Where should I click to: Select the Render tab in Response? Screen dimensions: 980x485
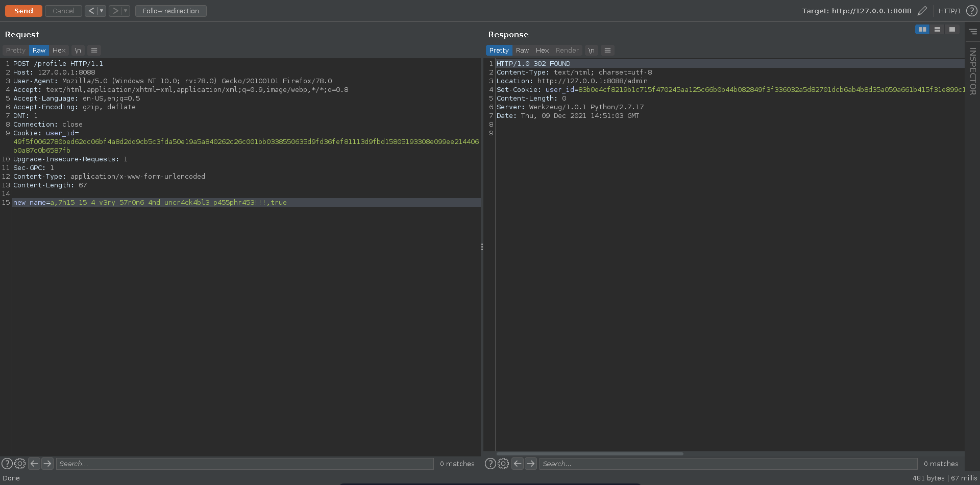(x=567, y=50)
